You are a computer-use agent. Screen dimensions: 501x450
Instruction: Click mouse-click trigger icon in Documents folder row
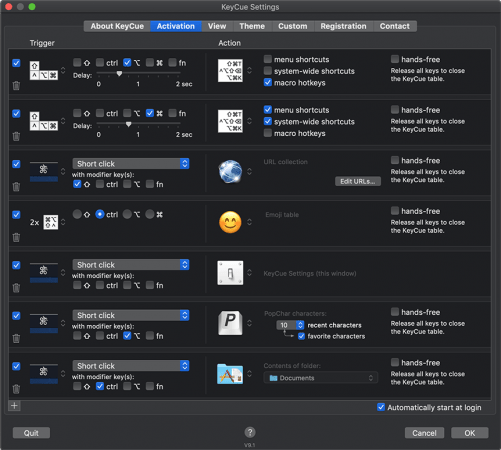click(x=44, y=374)
